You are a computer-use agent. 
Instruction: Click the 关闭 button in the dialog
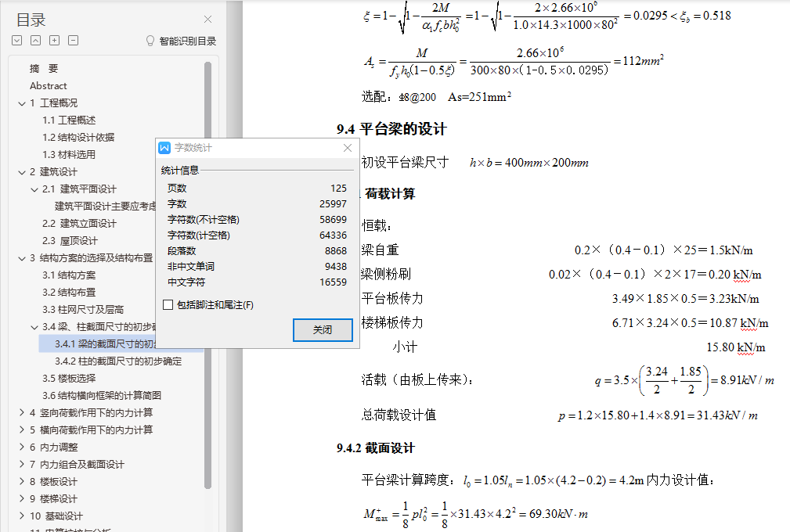323,329
